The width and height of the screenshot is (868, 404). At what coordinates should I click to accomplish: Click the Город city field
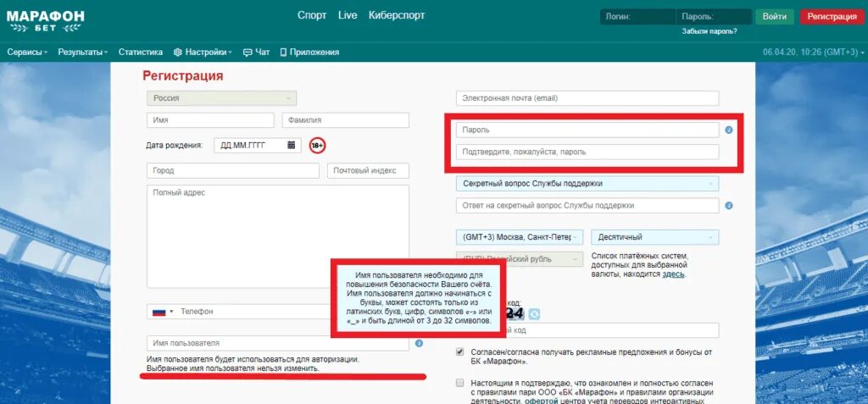(233, 170)
